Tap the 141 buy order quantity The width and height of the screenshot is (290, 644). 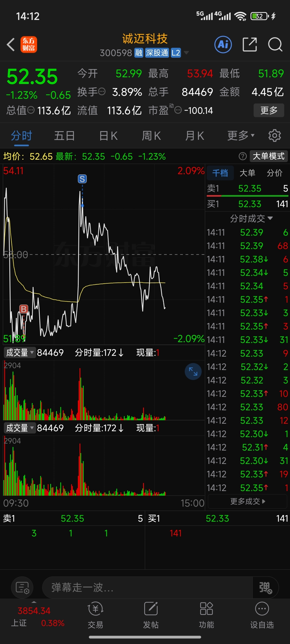pos(176,533)
